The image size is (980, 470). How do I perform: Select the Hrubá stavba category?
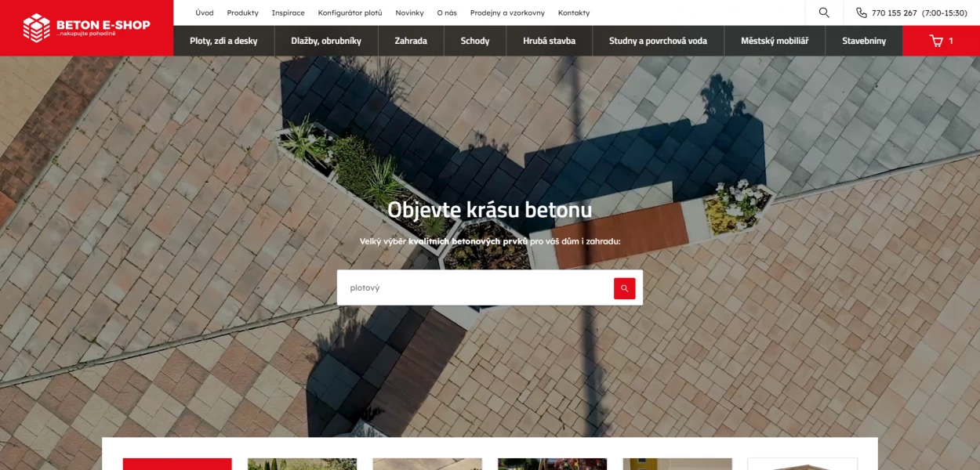pyautogui.click(x=549, y=41)
